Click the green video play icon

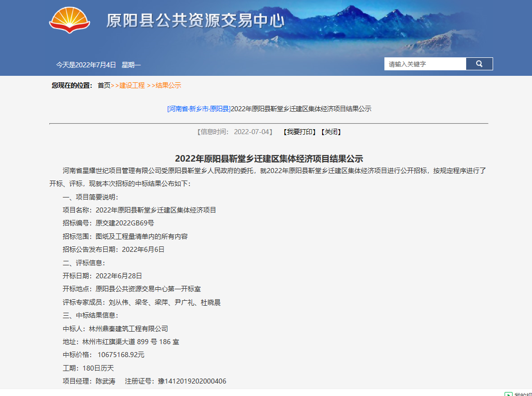click(x=508, y=394)
